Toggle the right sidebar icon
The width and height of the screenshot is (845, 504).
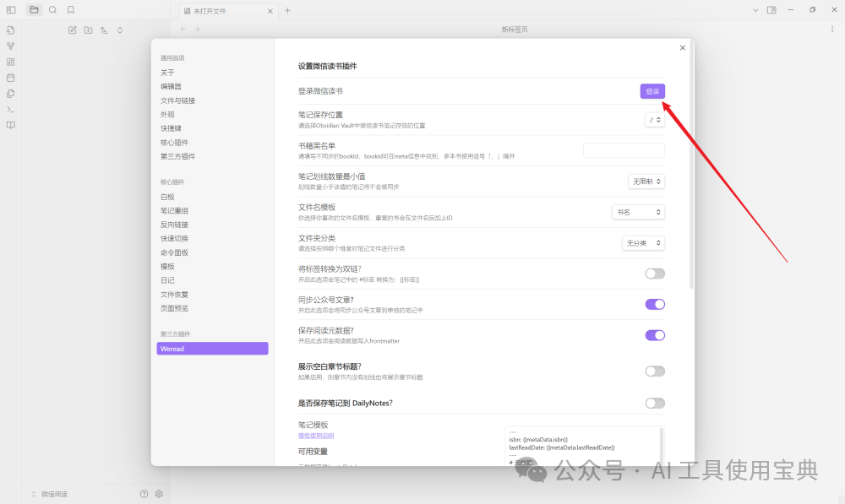tap(771, 9)
